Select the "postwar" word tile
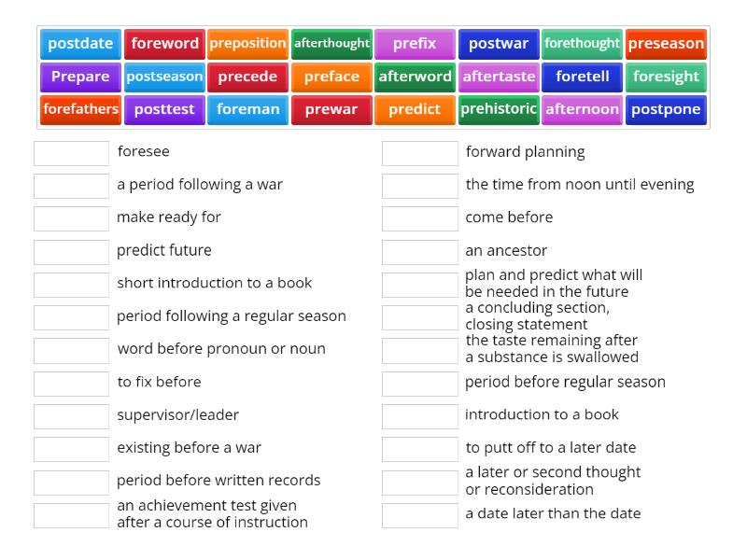The width and height of the screenshot is (747, 560). [x=500, y=43]
